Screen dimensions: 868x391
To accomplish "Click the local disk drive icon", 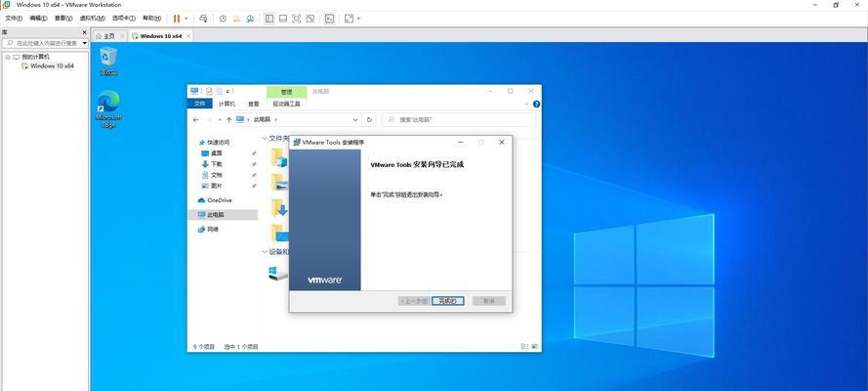I will tap(278, 273).
